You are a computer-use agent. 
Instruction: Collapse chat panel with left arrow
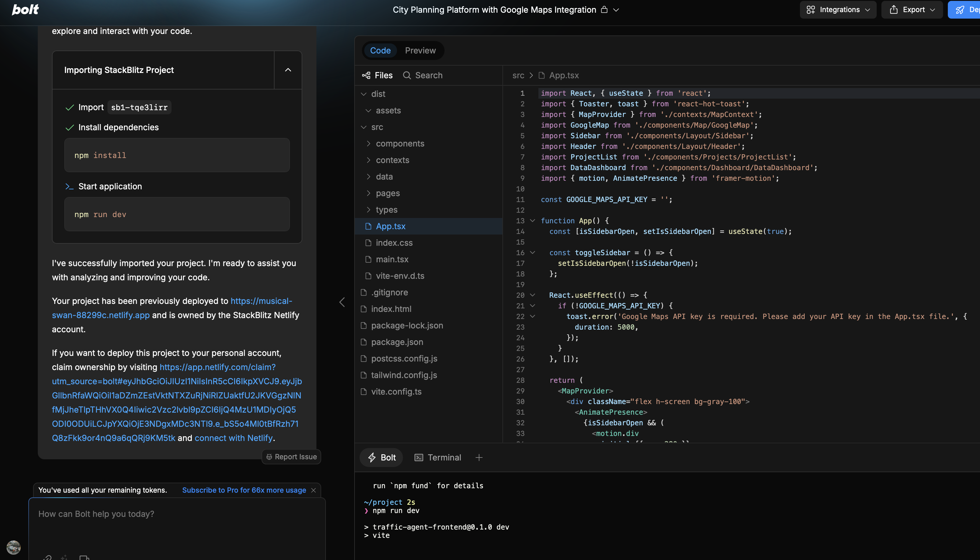click(342, 302)
